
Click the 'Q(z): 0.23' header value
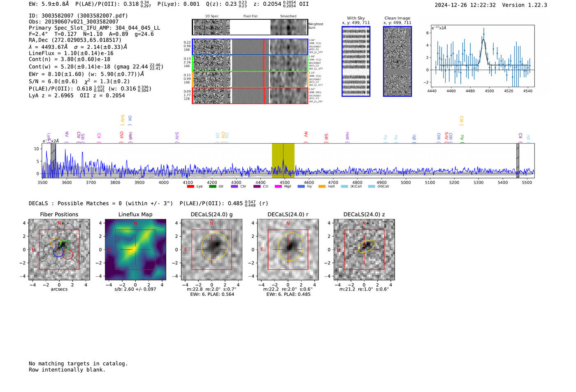[x=226, y=4]
